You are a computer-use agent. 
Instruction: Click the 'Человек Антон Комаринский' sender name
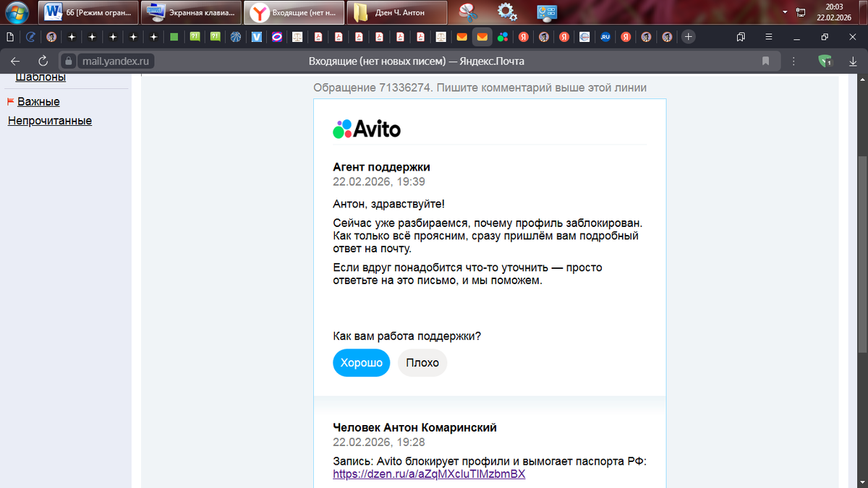(x=414, y=427)
